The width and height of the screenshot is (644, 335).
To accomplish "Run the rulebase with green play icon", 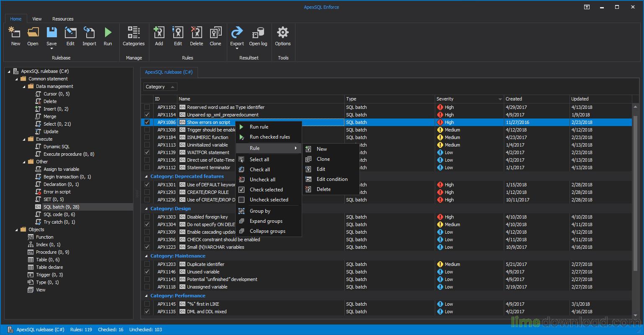I will click(108, 33).
